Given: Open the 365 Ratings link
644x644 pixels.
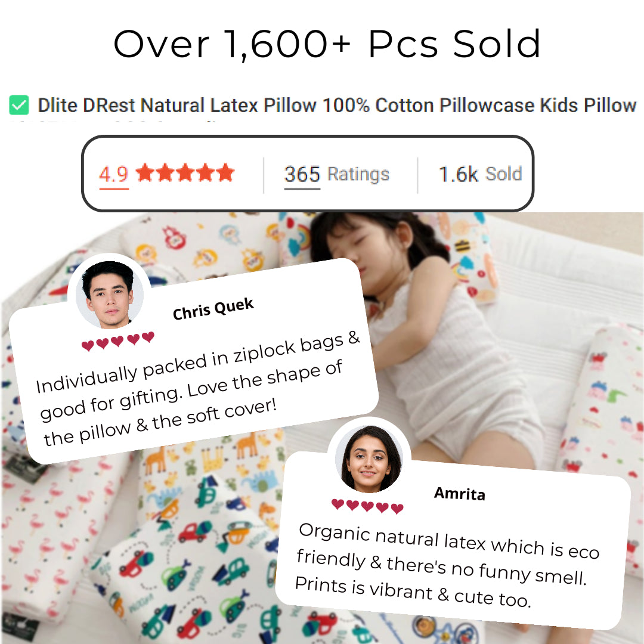Looking at the screenshot, I should (x=337, y=175).
